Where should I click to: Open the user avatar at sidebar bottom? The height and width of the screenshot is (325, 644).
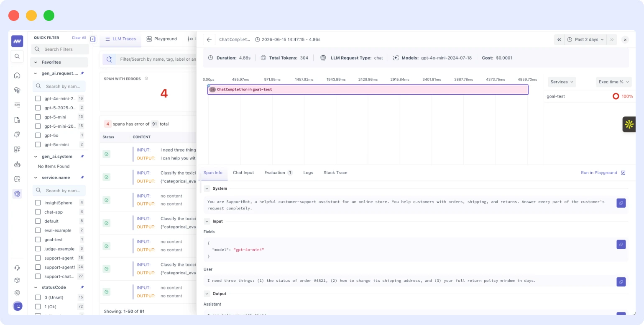point(18,306)
